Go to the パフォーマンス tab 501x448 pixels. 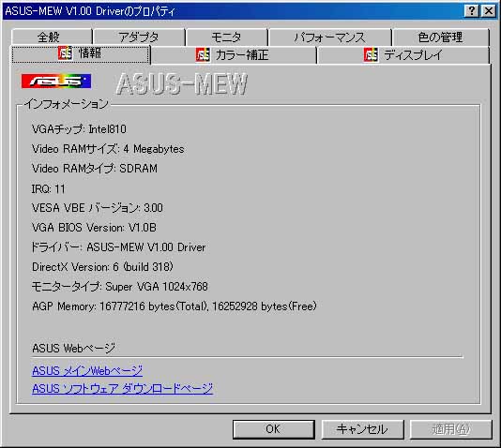click(330, 37)
